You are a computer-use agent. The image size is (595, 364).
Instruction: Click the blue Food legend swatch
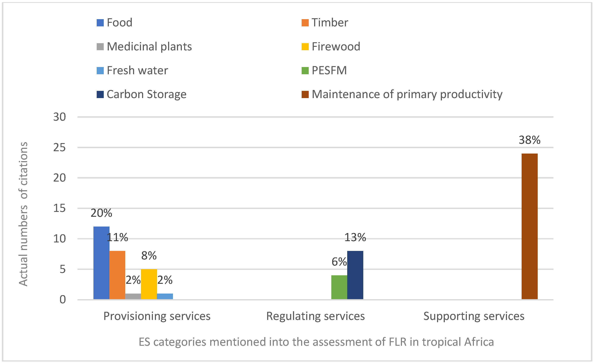pos(100,23)
